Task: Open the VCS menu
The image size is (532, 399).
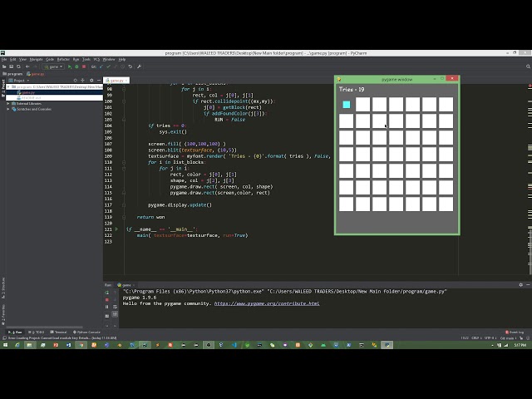Action: coord(96,59)
